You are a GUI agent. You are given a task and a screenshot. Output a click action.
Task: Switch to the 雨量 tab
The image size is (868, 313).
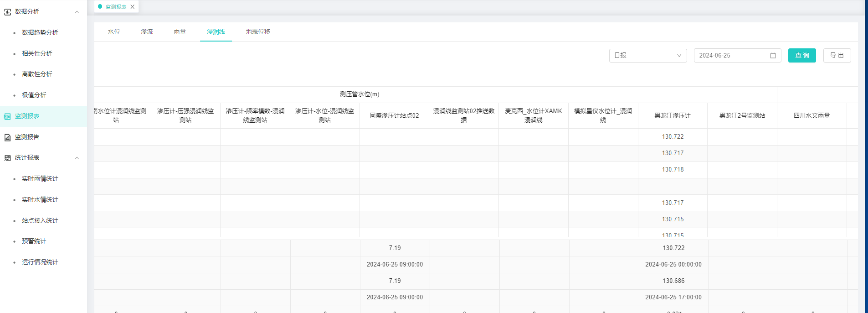[180, 32]
